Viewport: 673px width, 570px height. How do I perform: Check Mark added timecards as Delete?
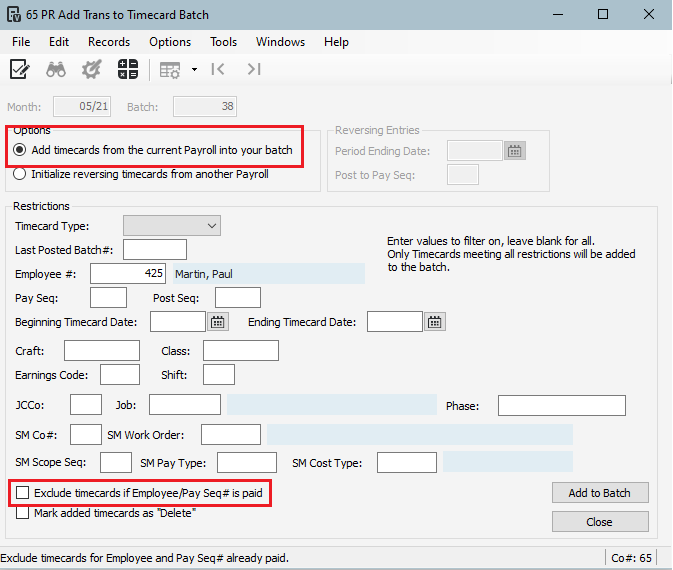22,513
